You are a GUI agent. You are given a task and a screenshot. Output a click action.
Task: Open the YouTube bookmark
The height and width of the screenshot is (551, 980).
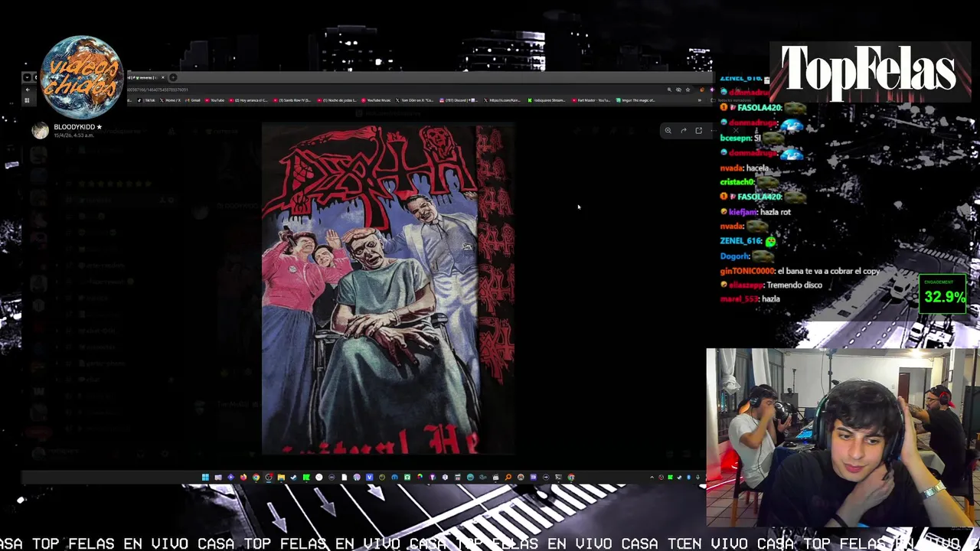(x=214, y=100)
